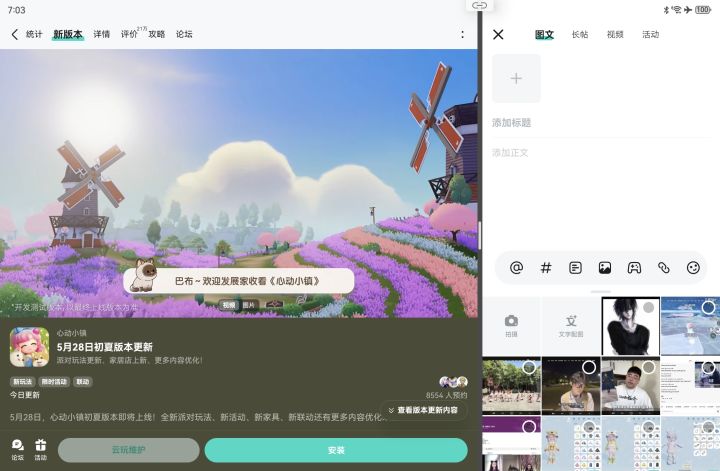This screenshot has height=471, width=720.
Task: Open the text template icon in editor toolbar
Action: [x=575, y=268]
